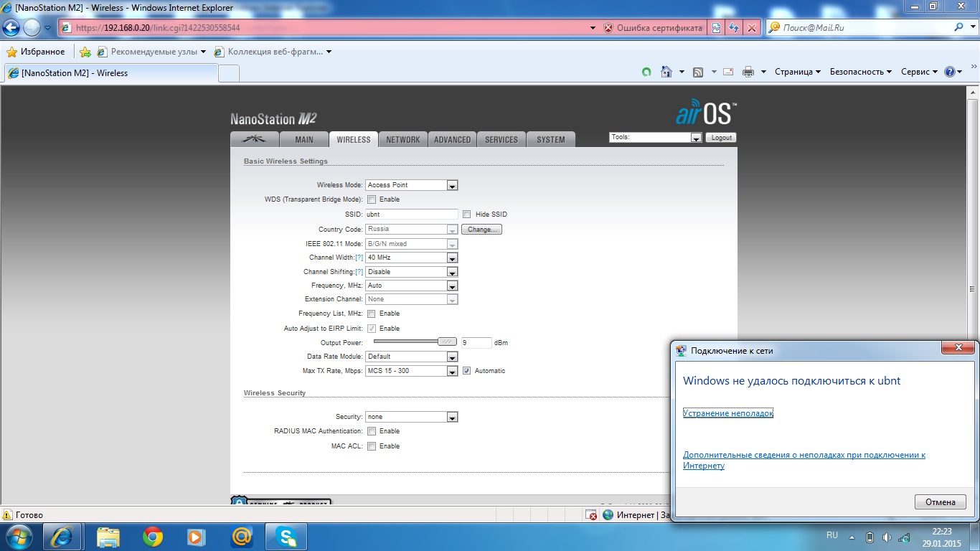The height and width of the screenshot is (551, 980).
Task: Click the browser Back arrow button
Action: click(x=11, y=28)
